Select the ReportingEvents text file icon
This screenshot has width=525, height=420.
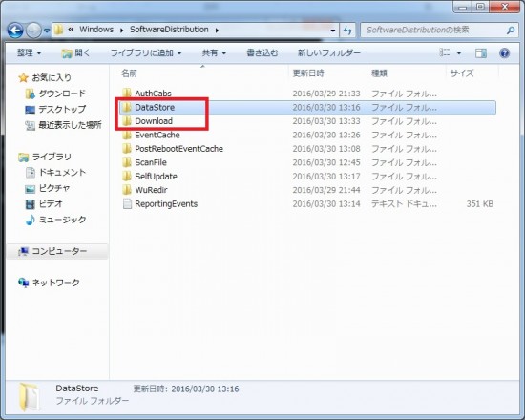pos(127,203)
